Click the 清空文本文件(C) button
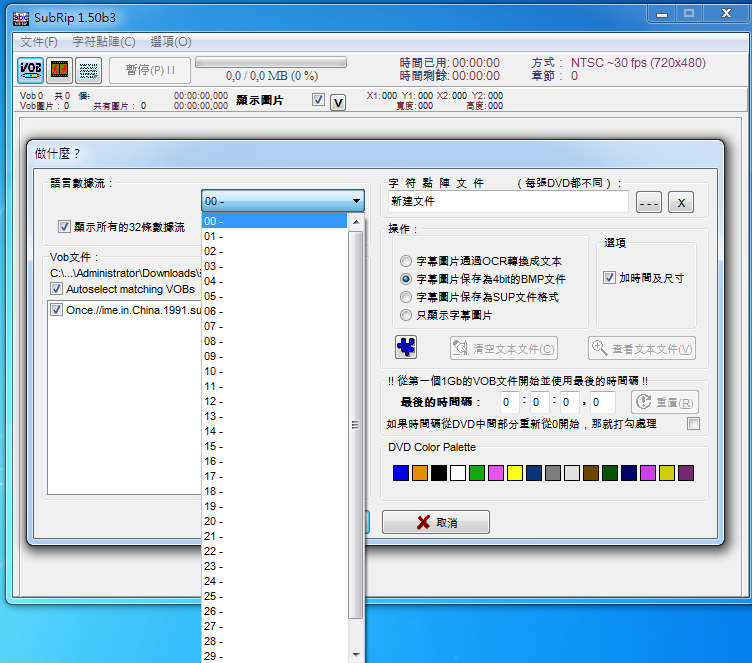 504,348
